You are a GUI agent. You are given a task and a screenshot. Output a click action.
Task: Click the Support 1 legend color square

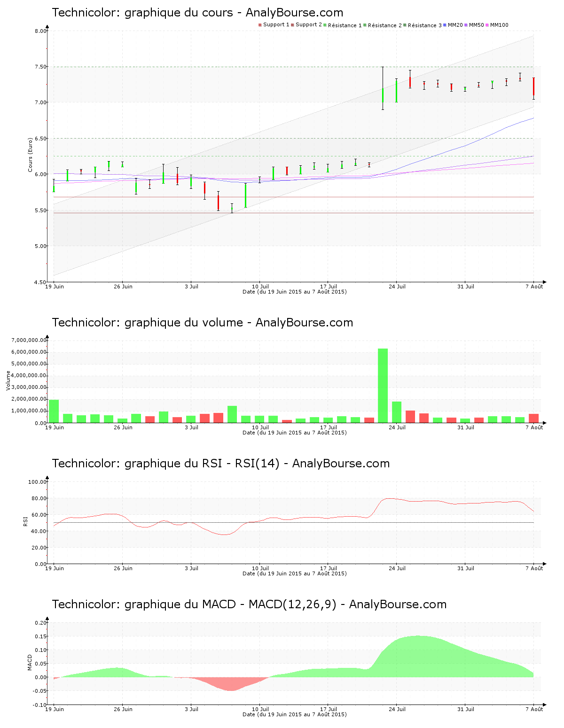260,25
